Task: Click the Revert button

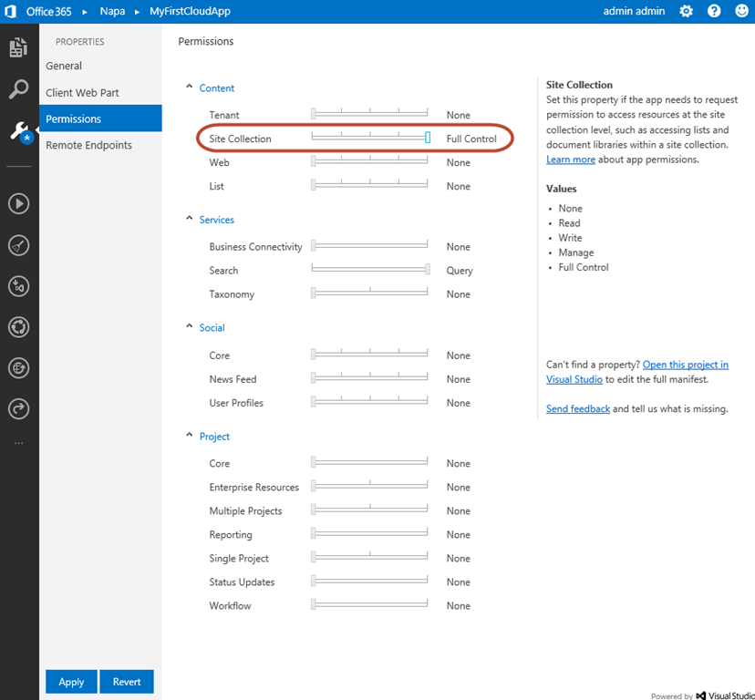Action: (x=127, y=682)
